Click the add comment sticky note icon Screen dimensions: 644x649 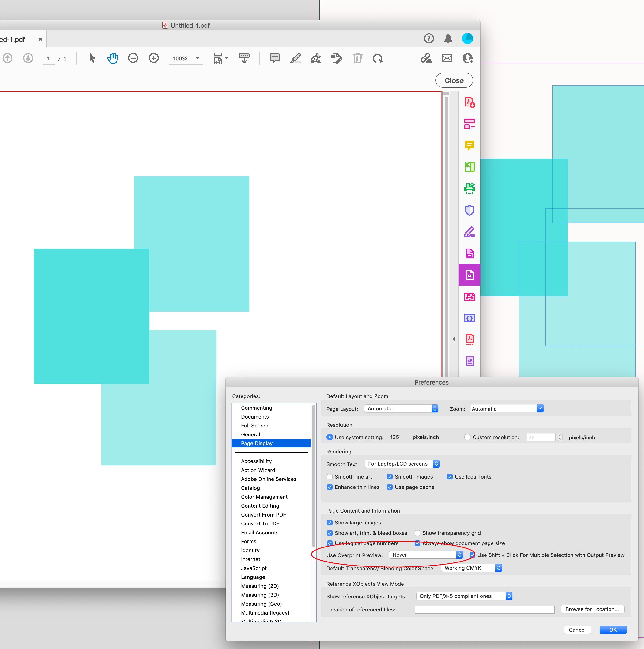pyautogui.click(x=274, y=58)
